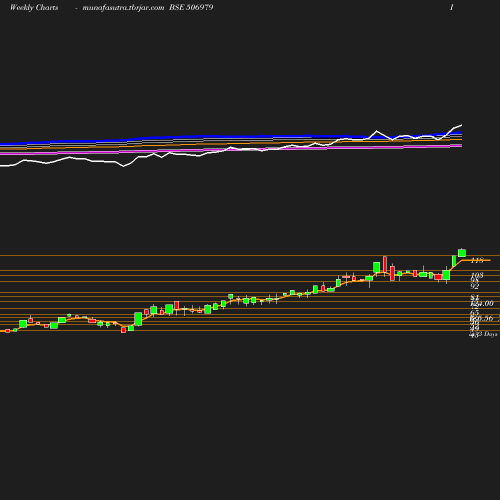Click the 'Weekly Charts' title text

pyautogui.click(x=34, y=8)
